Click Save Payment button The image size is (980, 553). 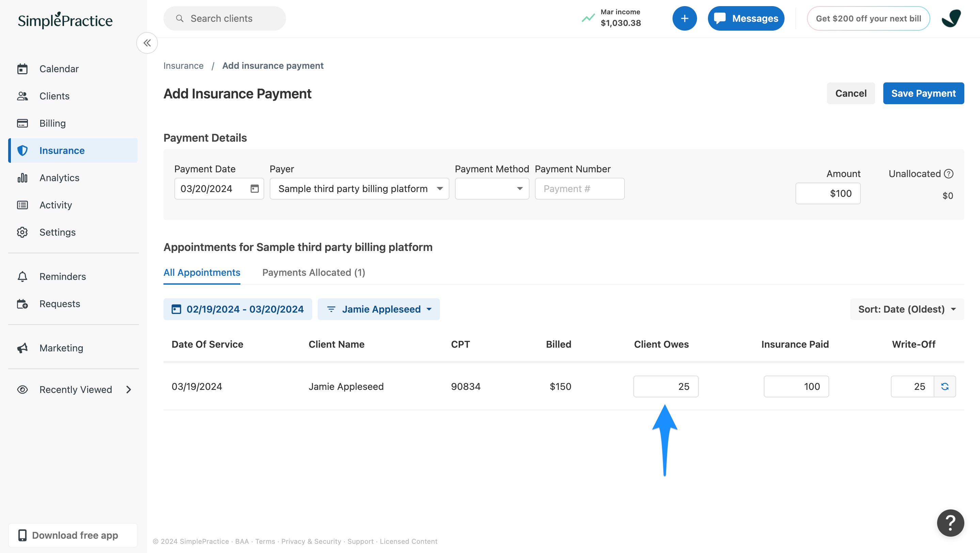(923, 93)
